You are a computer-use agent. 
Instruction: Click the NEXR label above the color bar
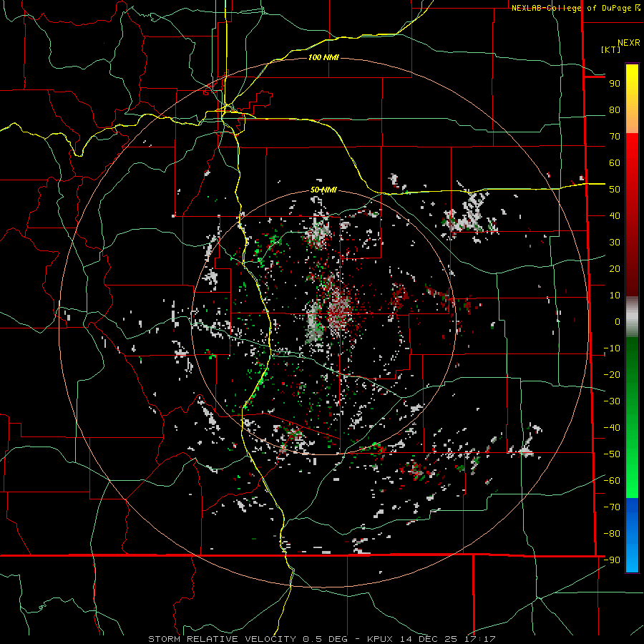629,43
